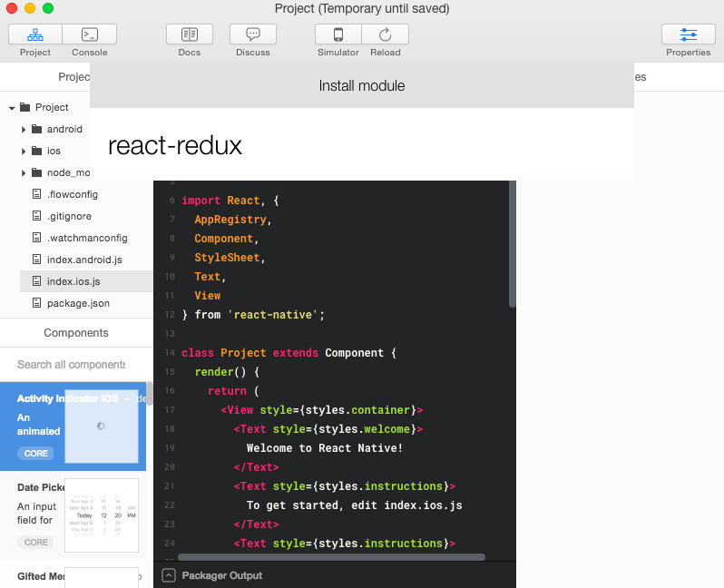Click line number 14 in gutter
This screenshot has width=724, height=588.
tap(170, 353)
